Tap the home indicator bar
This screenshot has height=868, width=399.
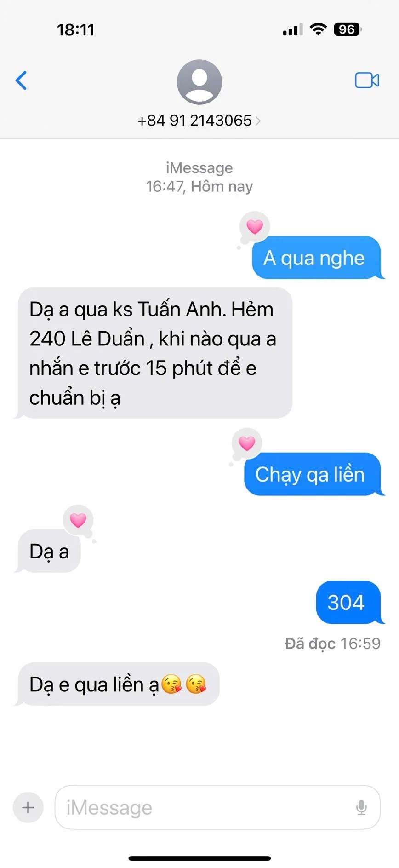click(199, 858)
